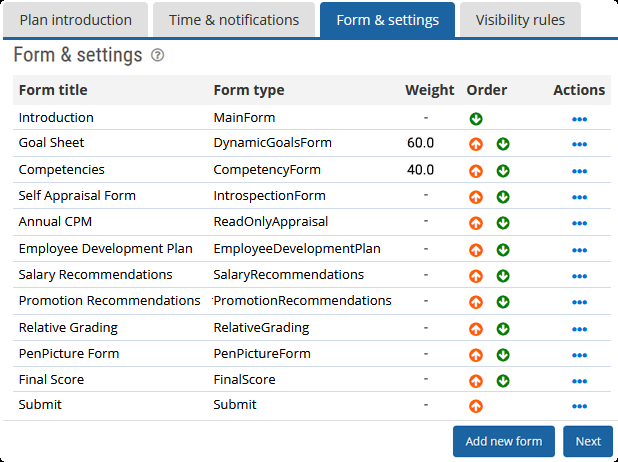Select the Relative Grading form title
Screen dimensions: 618x462
pyautogui.click(x=68, y=328)
